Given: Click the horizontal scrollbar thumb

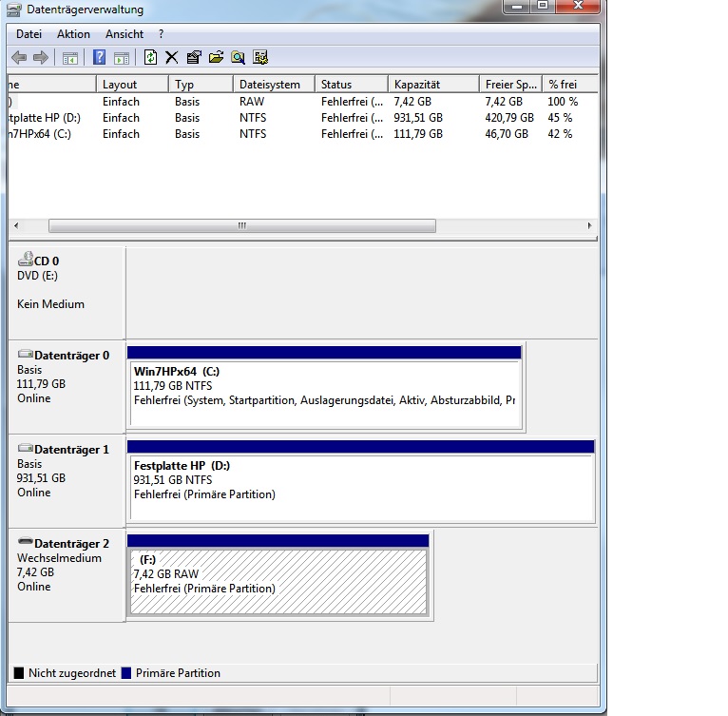Looking at the screenshot, I should click(242, 225).
